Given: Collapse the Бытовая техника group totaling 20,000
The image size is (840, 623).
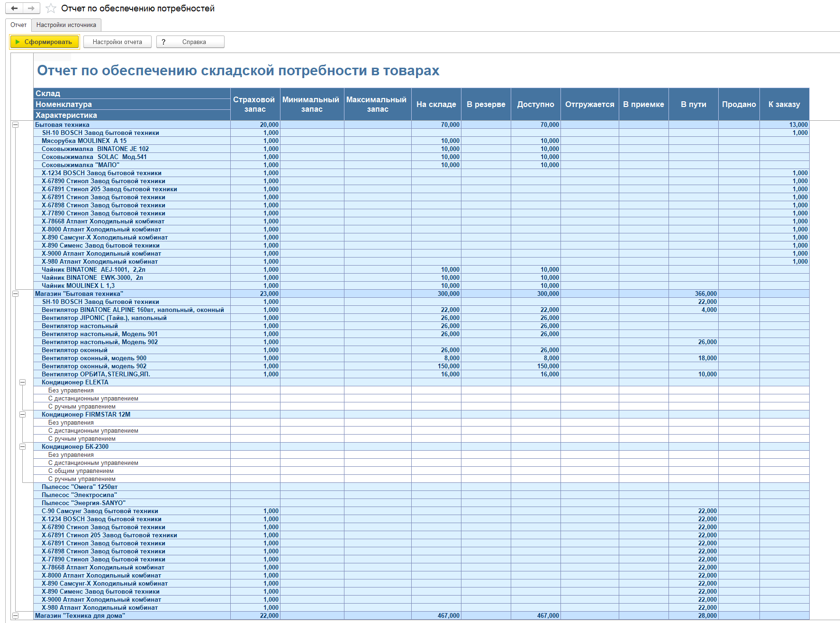Looking at the screenshot, I should 15,125.
